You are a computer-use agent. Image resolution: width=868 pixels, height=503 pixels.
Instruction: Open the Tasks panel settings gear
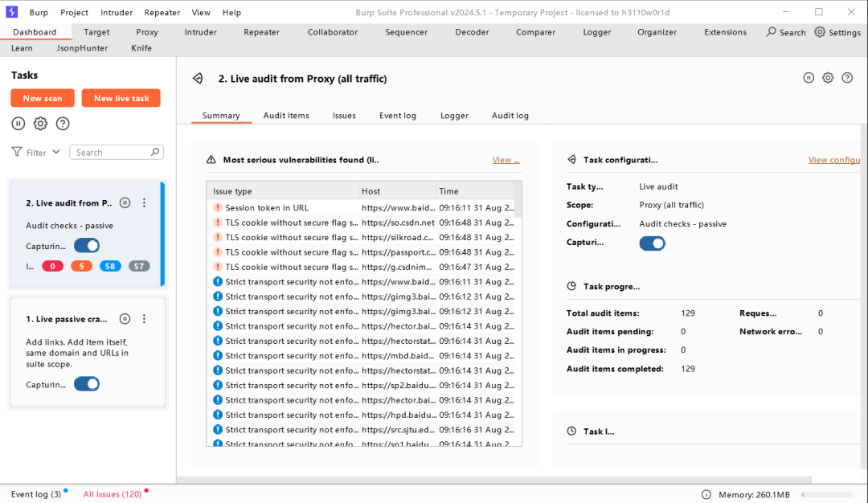coord(40,124)
